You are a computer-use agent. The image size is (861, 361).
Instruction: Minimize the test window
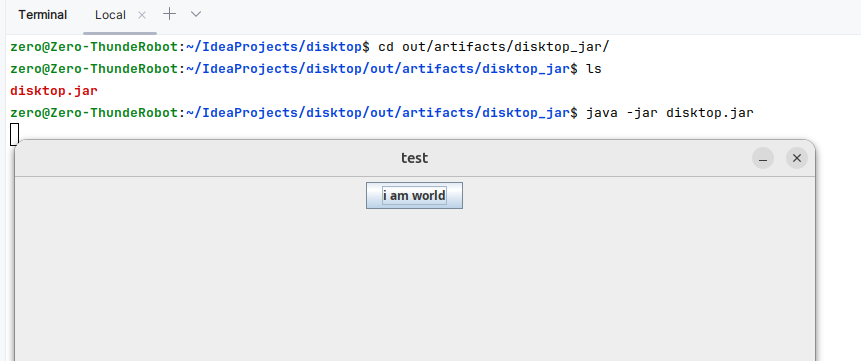tap(763, 158)
